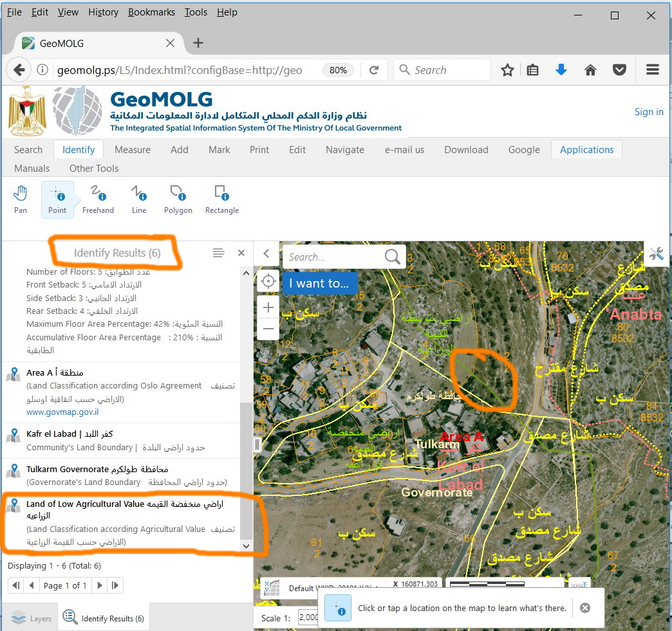672x631 pixels.
Task: Show site information icon in address bar
Action: (42, 69)
